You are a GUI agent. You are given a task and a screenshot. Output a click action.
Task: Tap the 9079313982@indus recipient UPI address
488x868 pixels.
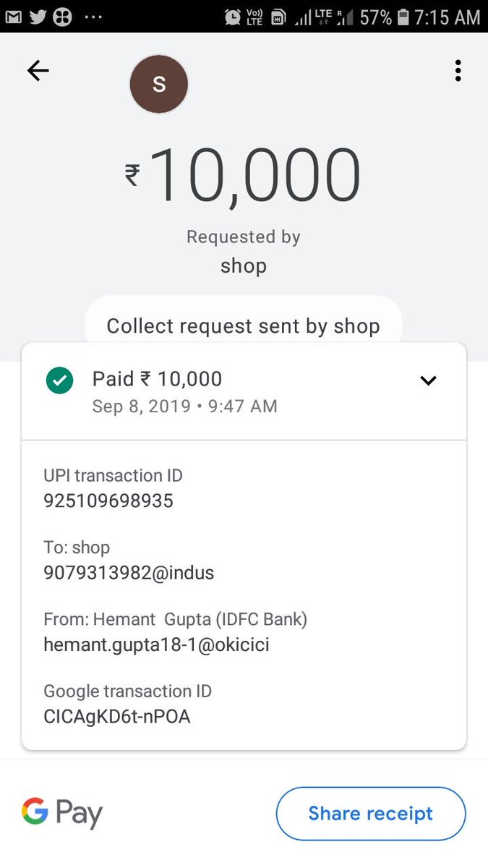(x=129, y=573)
